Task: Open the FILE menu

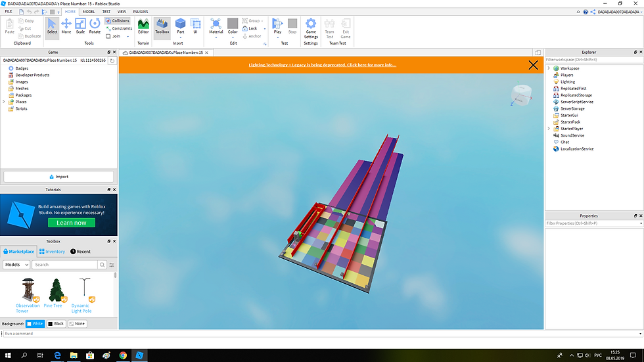Action: coord(8,11)
